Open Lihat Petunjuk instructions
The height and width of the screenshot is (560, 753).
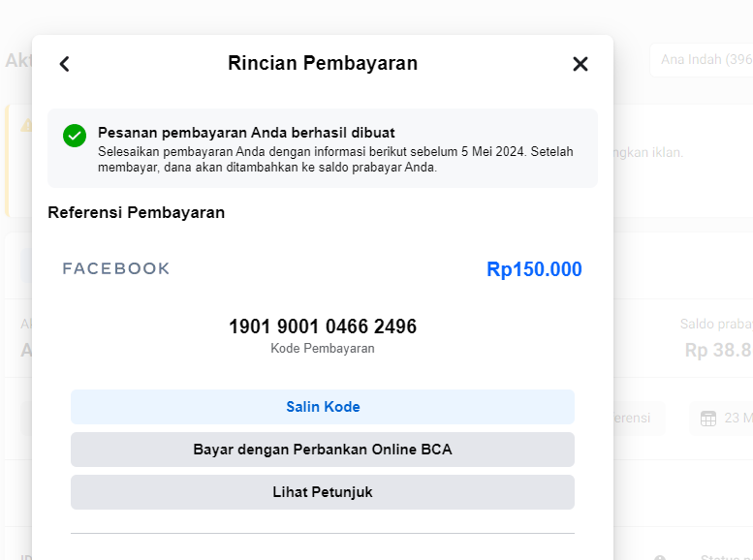(323, 492)
